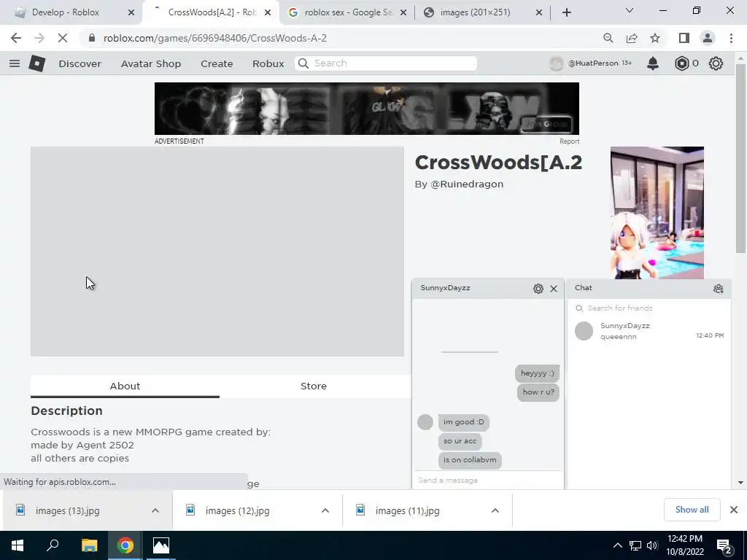The width and height of the screenshot is (747, 560).
Task: Open the Roblox settings gear in navbar
Action: pos(716,63)
